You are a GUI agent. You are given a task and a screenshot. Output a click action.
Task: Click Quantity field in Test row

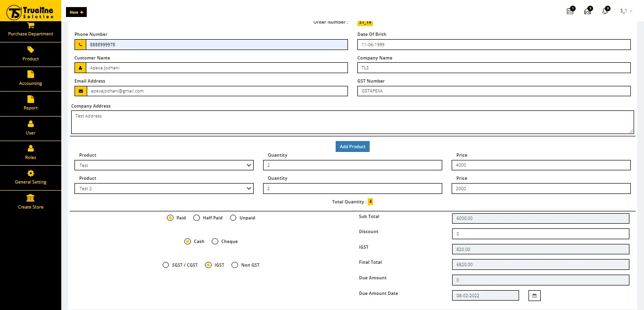pyautogui.click(x=353, y=165)
